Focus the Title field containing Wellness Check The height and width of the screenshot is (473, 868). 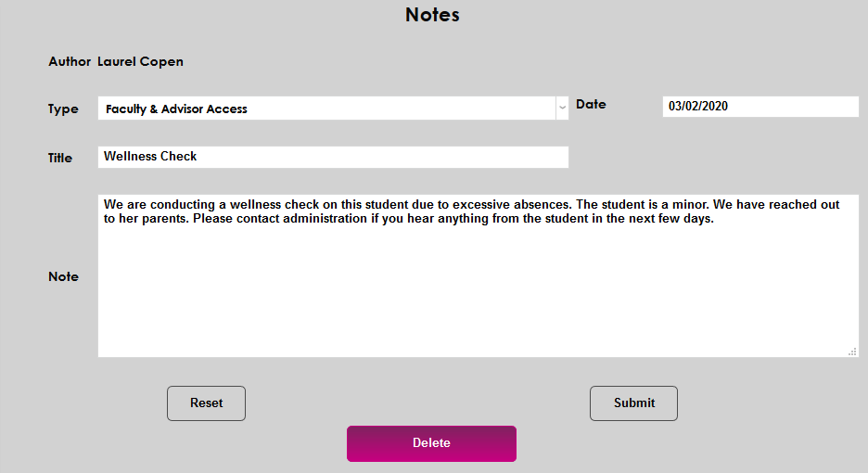[332, 157]
